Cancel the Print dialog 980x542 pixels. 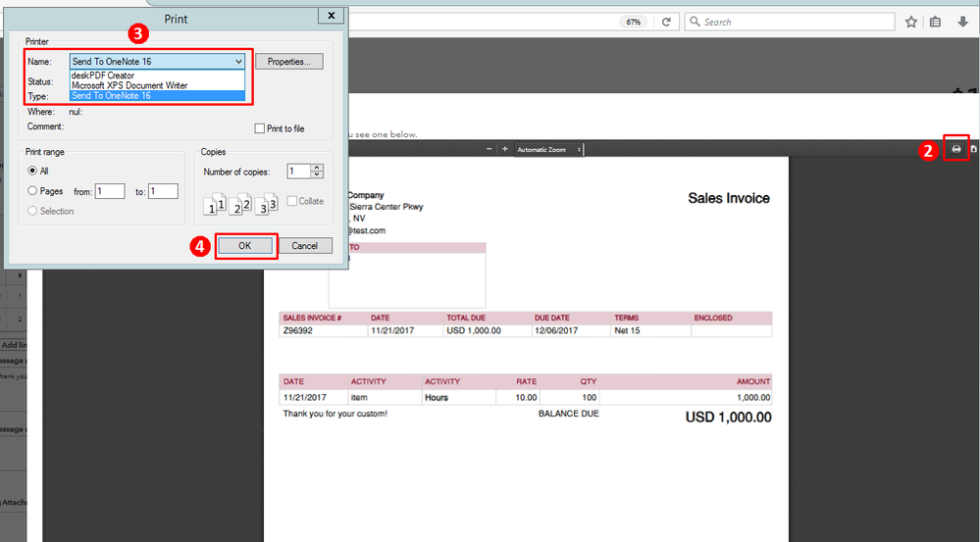click(304, 245)
